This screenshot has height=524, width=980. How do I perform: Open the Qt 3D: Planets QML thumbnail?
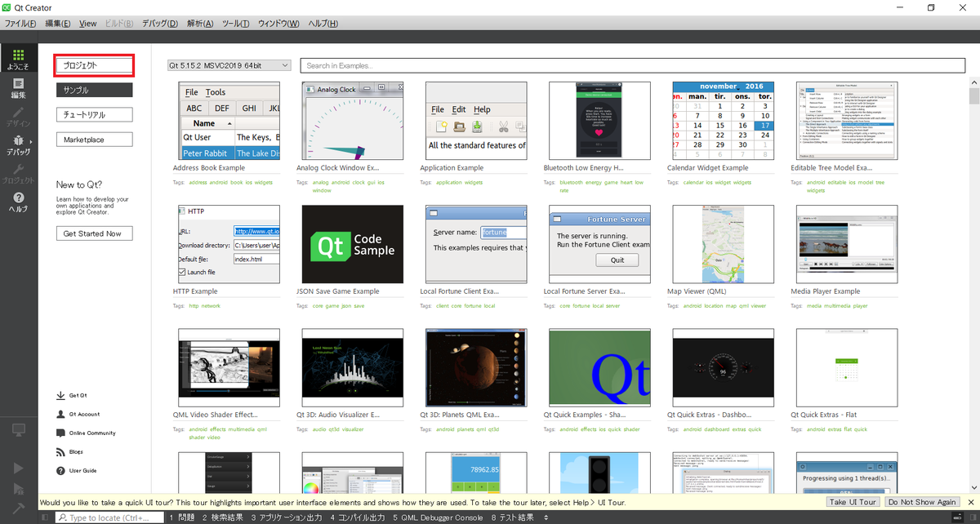click(x=476, y=367)
